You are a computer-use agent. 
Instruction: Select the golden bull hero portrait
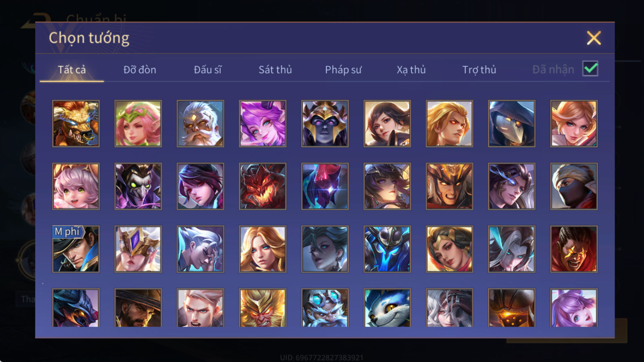click(x=76, y=123)
